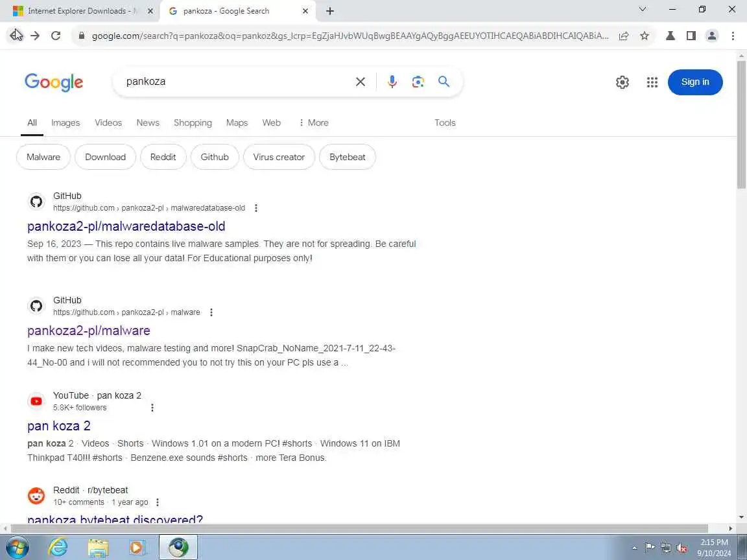Open the pan koza 2 YouTube link
Screen dimensions: 747x560
coord(58,426)
